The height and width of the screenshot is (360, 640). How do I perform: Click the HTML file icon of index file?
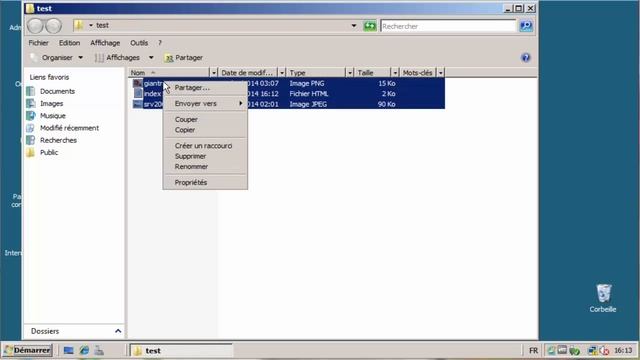(x=138, y=93)
